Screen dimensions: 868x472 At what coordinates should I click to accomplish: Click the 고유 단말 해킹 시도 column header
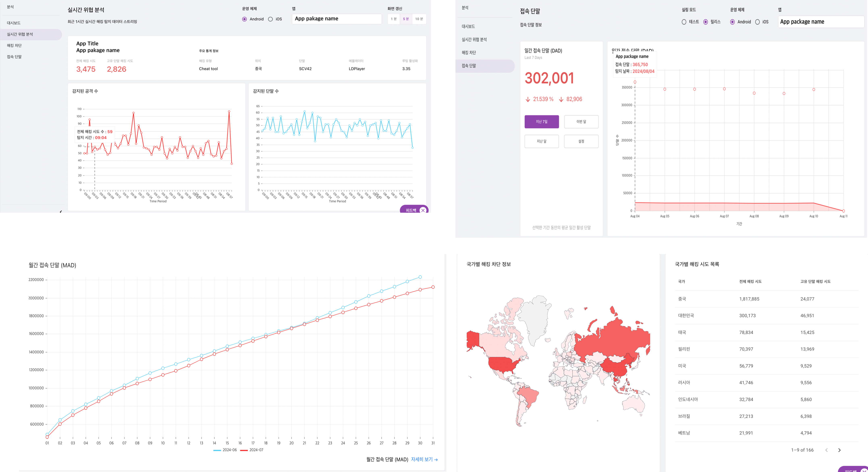(815, 282)
